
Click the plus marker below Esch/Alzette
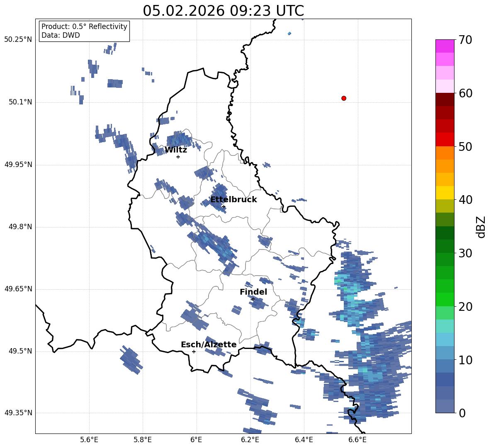(x=194, y=351)
